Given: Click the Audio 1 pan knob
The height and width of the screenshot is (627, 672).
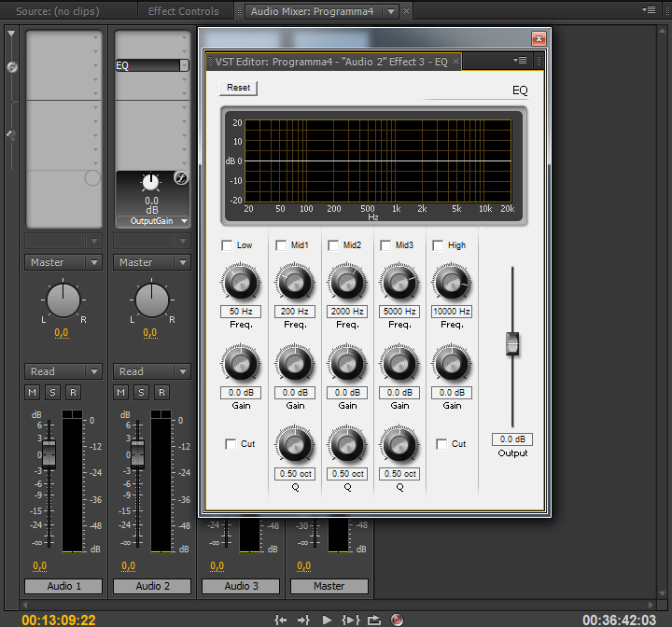Looking at the screenshot, I should (63, 300).
